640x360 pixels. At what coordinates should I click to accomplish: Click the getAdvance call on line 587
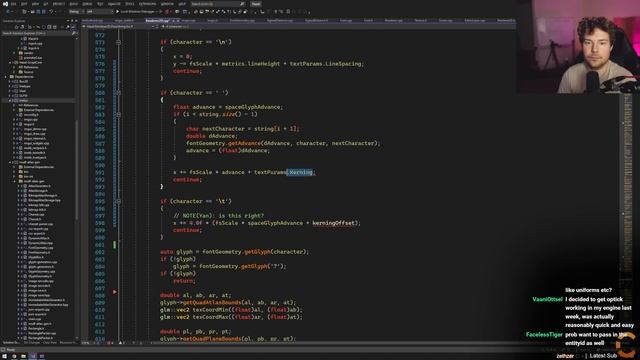tap(244, 143)
